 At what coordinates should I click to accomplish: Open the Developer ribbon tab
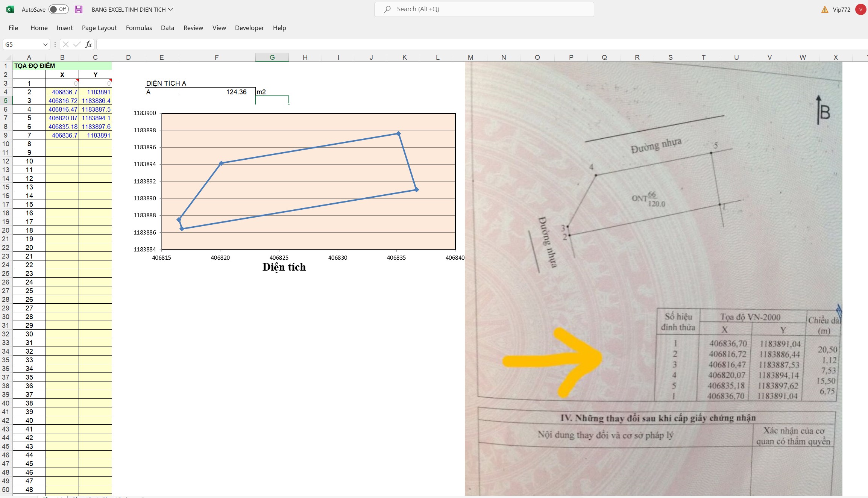click(249, 28)
